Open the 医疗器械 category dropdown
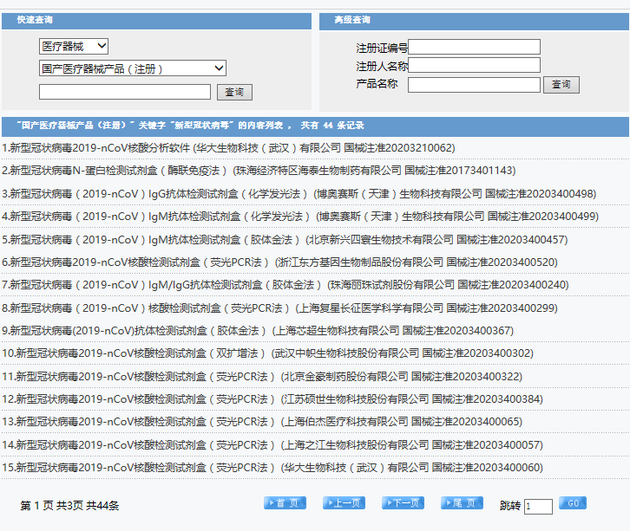Image resolution: width=630 pixels, height=531 pixels. coord(73,46)
